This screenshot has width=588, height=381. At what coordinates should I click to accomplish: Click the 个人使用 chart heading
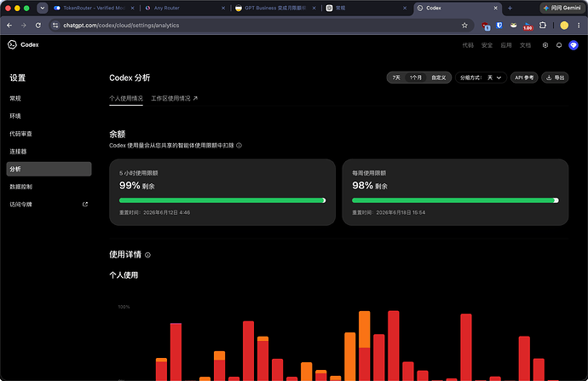coord(124,275)
